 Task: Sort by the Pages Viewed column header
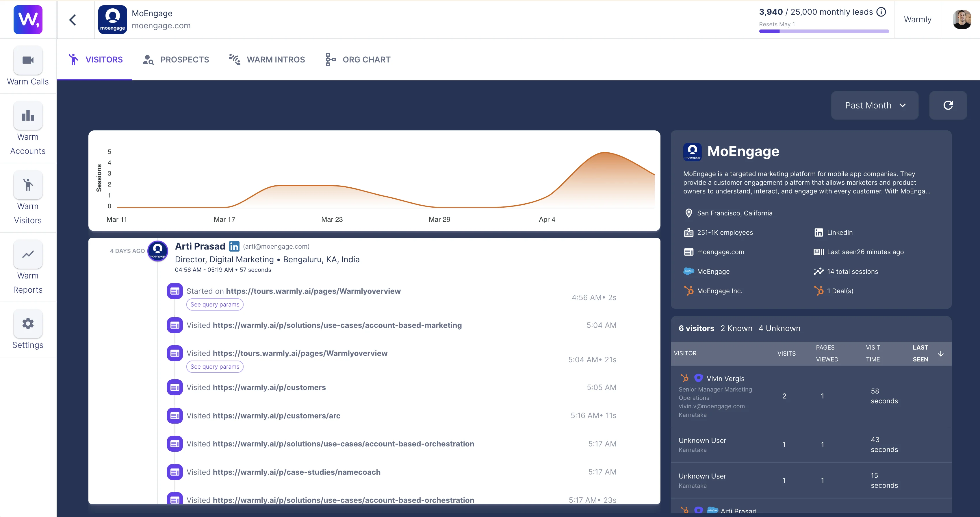[827, 353]
